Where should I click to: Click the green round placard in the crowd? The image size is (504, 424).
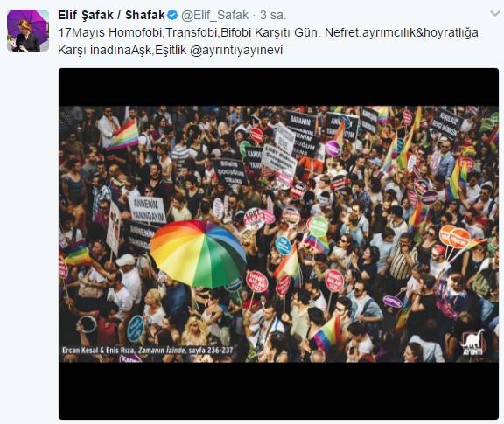[x=318, y=226]
